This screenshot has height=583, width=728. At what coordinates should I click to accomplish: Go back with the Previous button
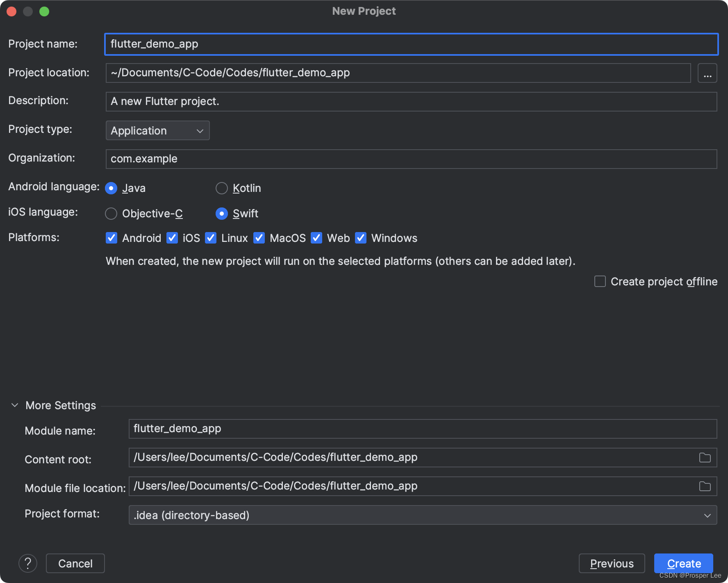pos(612,563)
